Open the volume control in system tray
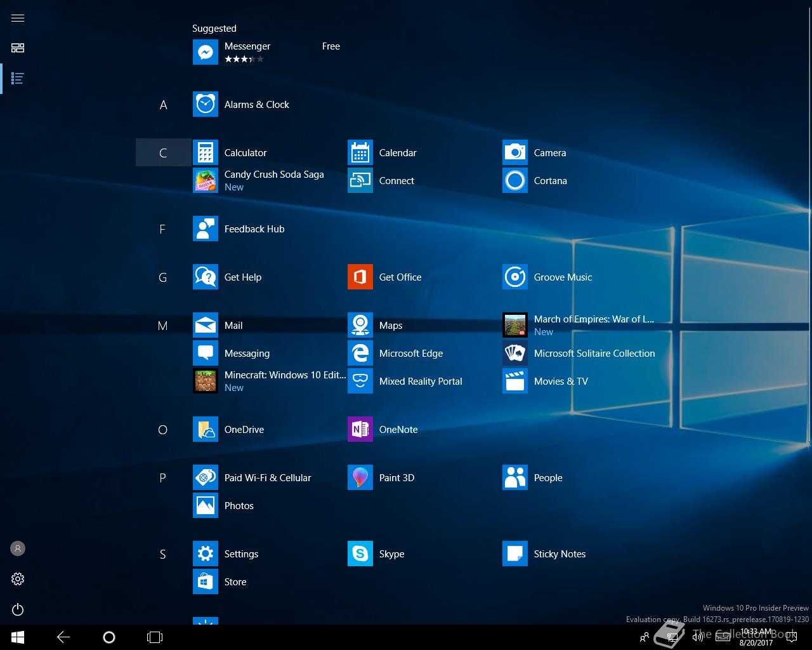 tap(698, 637)
